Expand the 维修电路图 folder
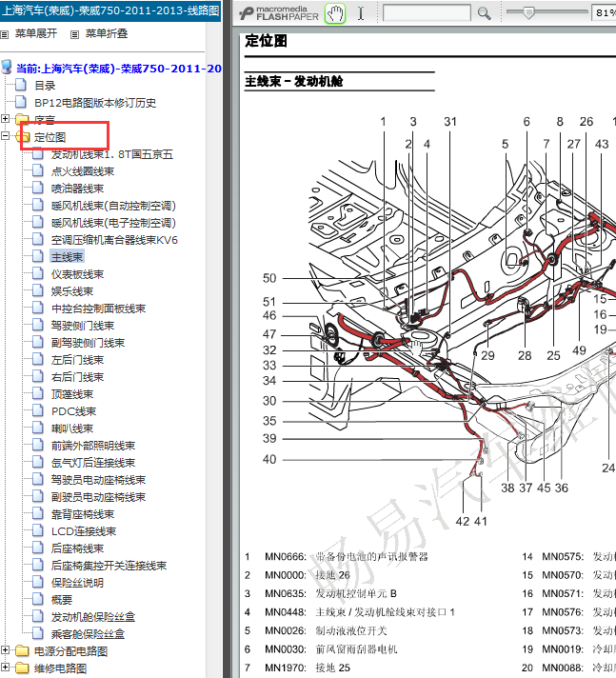The image size is (616, 678). [x=5, y=668]
